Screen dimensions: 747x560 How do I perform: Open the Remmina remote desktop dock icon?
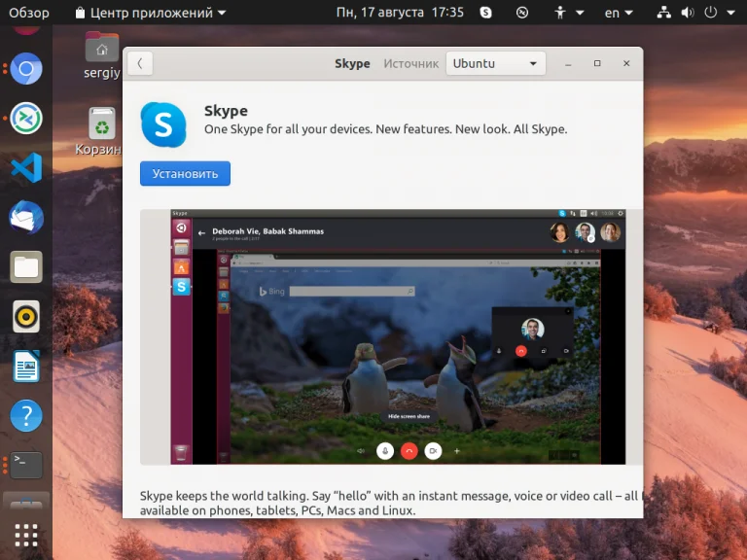click(26, 118)
